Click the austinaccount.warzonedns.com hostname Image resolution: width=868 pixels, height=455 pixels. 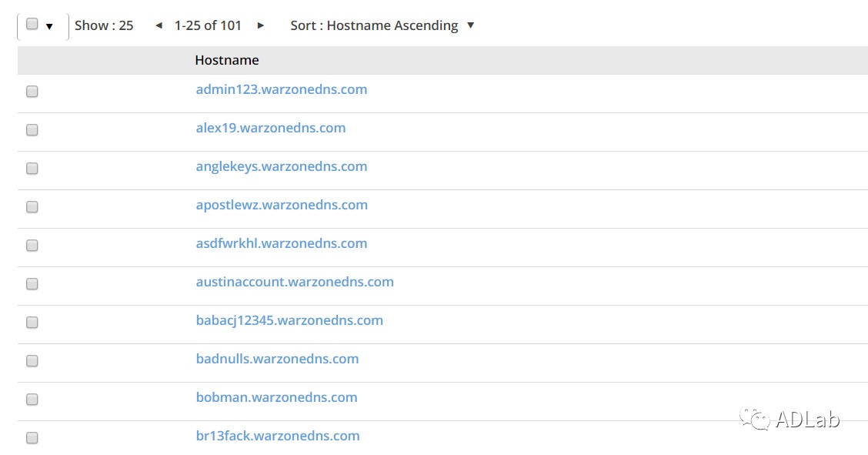point(295,282)
